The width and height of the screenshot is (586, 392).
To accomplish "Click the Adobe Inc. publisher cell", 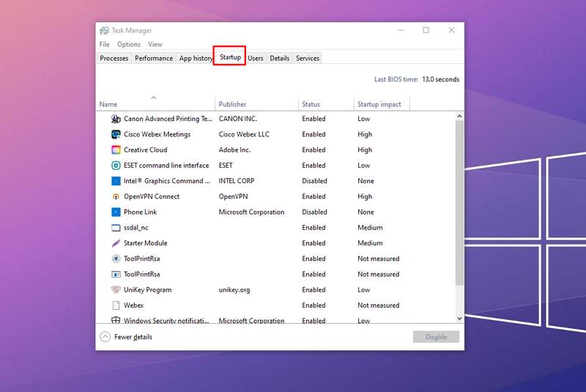I will coord(234,150).
